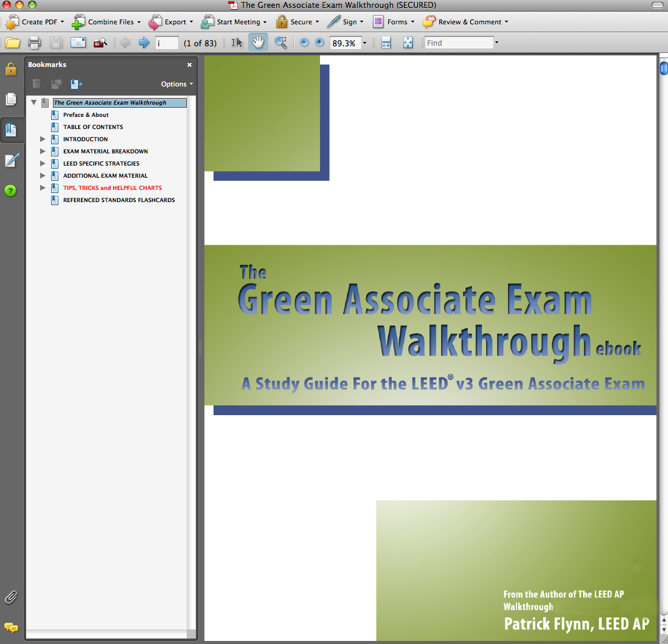Click the scroll up arrow of the document
668x644 pixels.
coord(664,619)
